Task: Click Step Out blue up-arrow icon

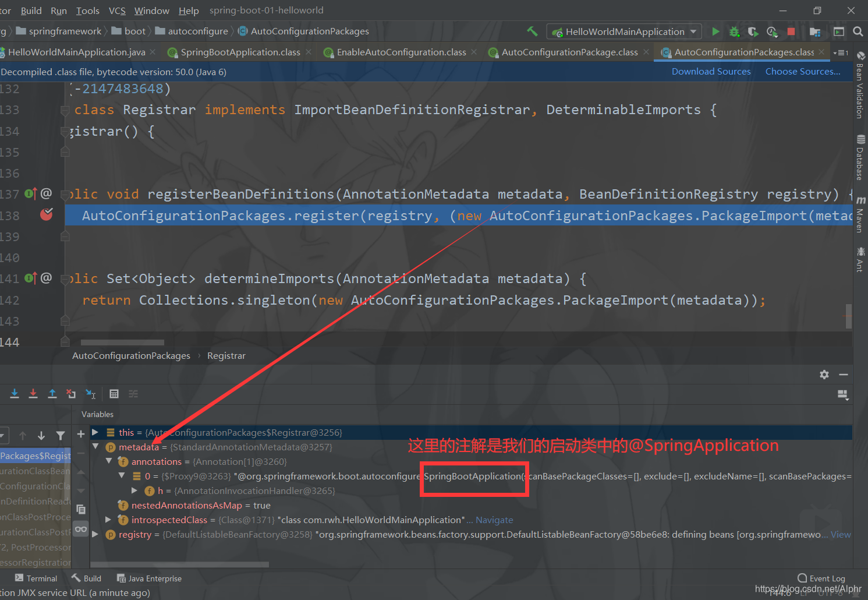Action: pyautogui.click(x=52, y=394)
